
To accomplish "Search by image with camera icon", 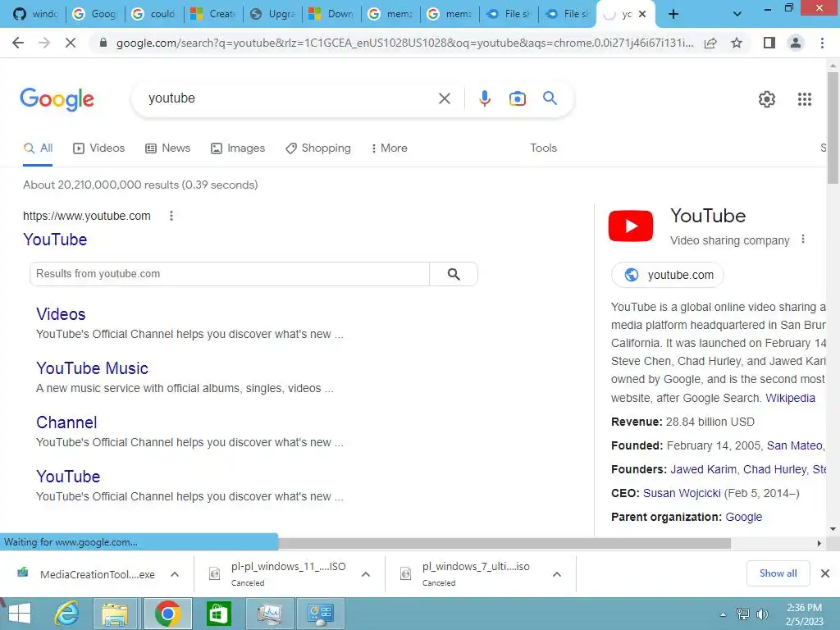I will [x=517, y=98].
